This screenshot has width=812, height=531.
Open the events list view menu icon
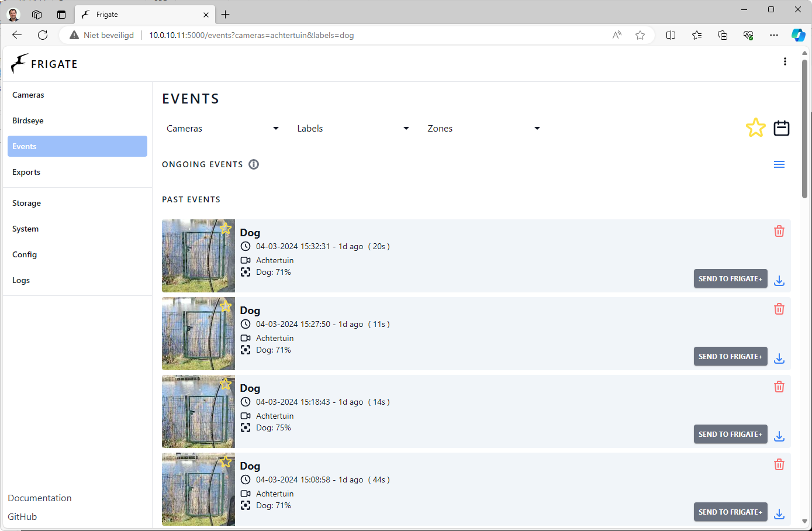point(779,164)
